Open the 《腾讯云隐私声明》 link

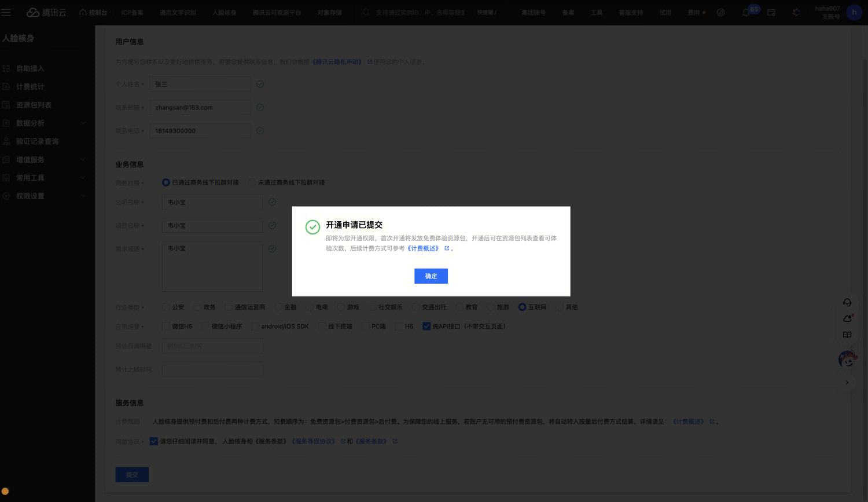point(337,62)
